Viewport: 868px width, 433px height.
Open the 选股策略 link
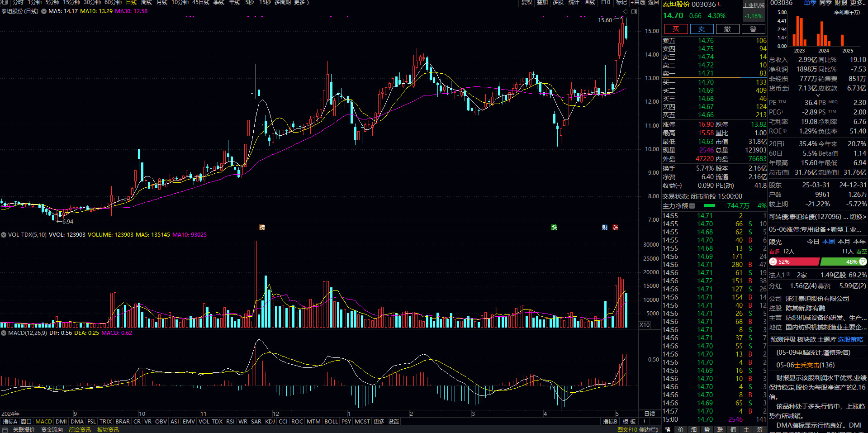[850, 339]
